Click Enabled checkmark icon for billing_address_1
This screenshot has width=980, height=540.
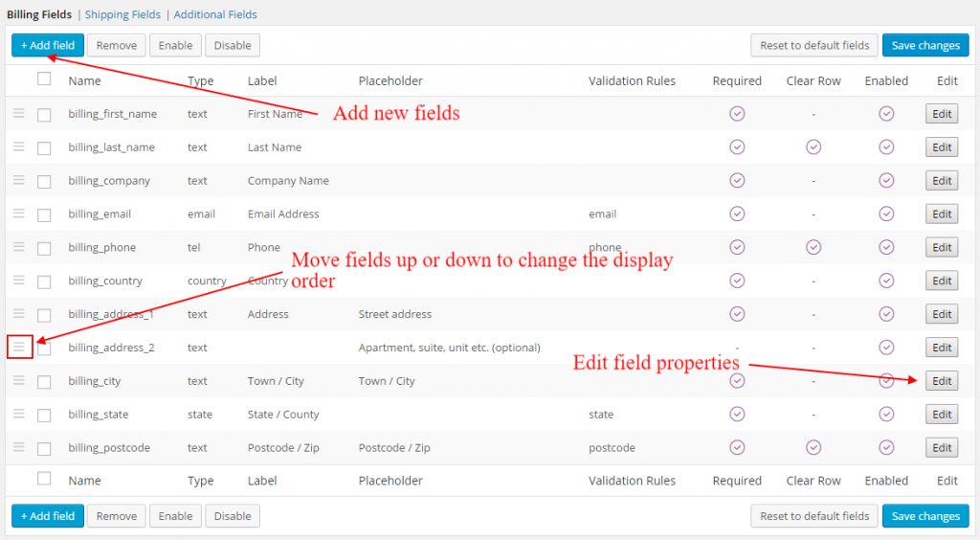point(886,314)
